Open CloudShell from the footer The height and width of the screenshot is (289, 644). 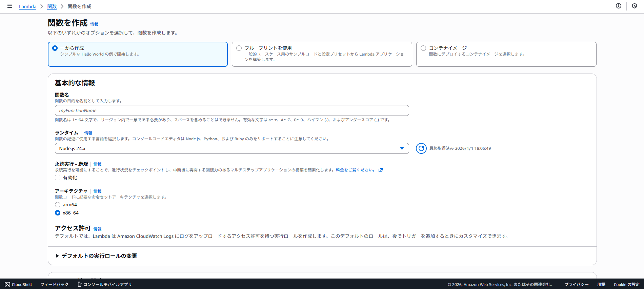pos(19,284)
